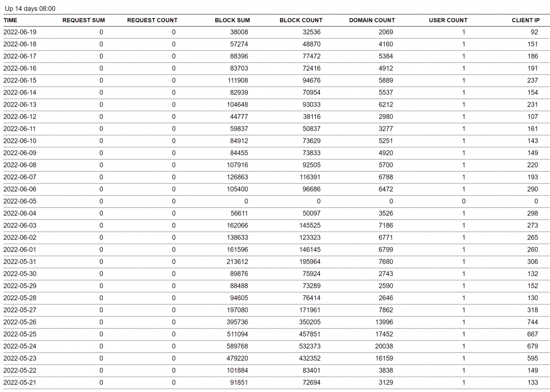Click the BLOCK COUNT column header
Screen dimensions: 550x392
(x=301, y=20)
